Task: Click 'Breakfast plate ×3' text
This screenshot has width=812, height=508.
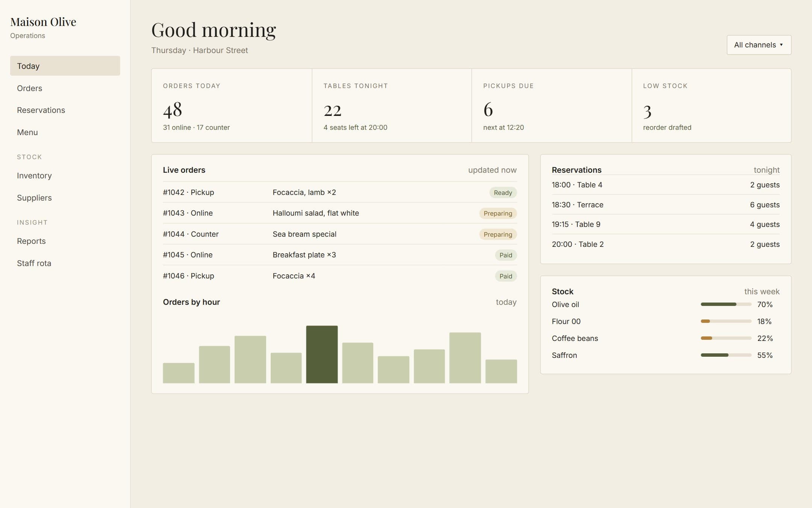Action: pos(304,255)
